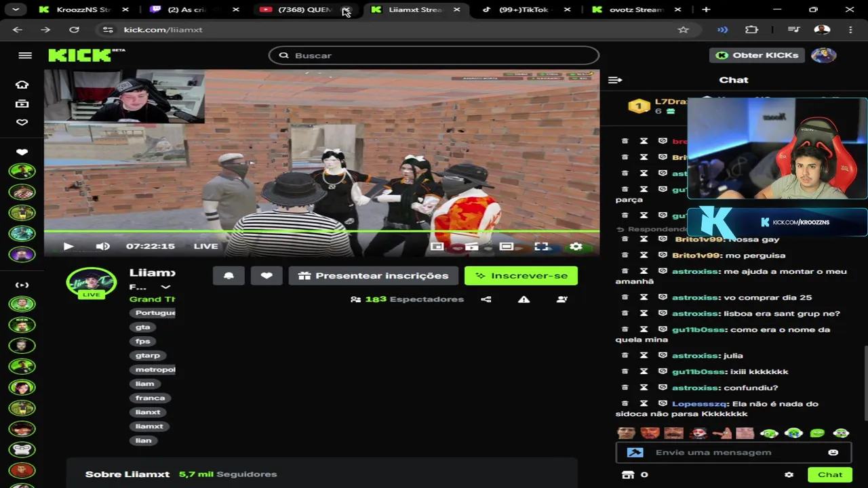Timeout user on 'confundiu?' message hourglass icon
Image resolution: width=868 pixels, height=488 pixels.
(644, 388)
